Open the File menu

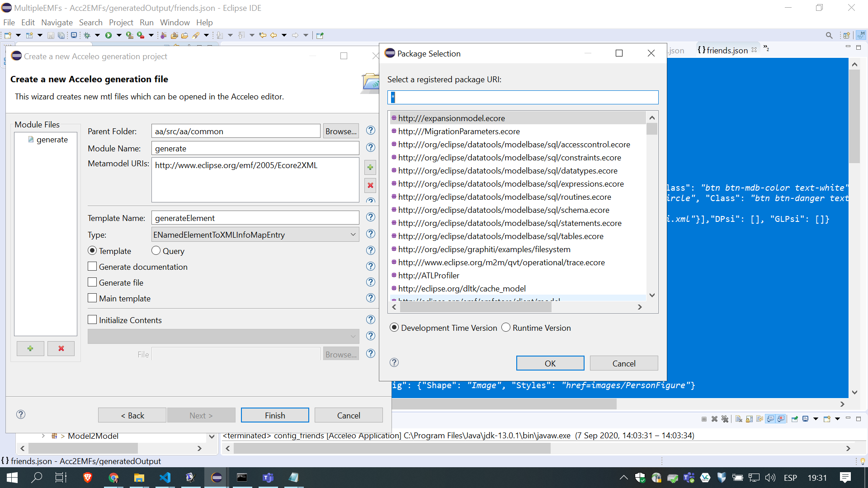(9, 22)
